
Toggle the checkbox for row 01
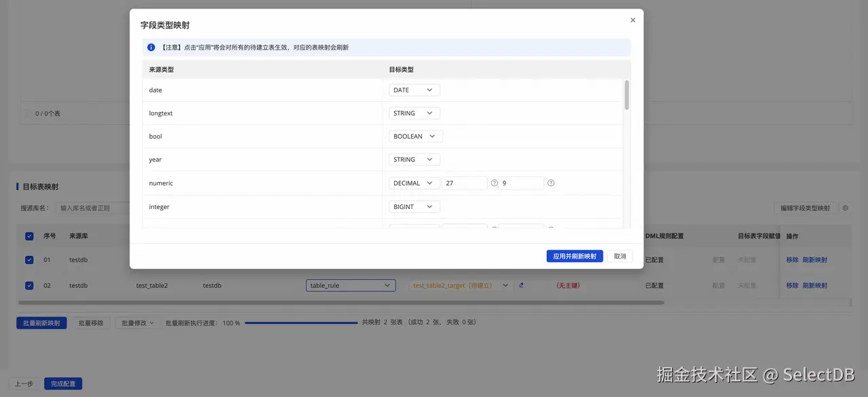click(x=29, y=260)
